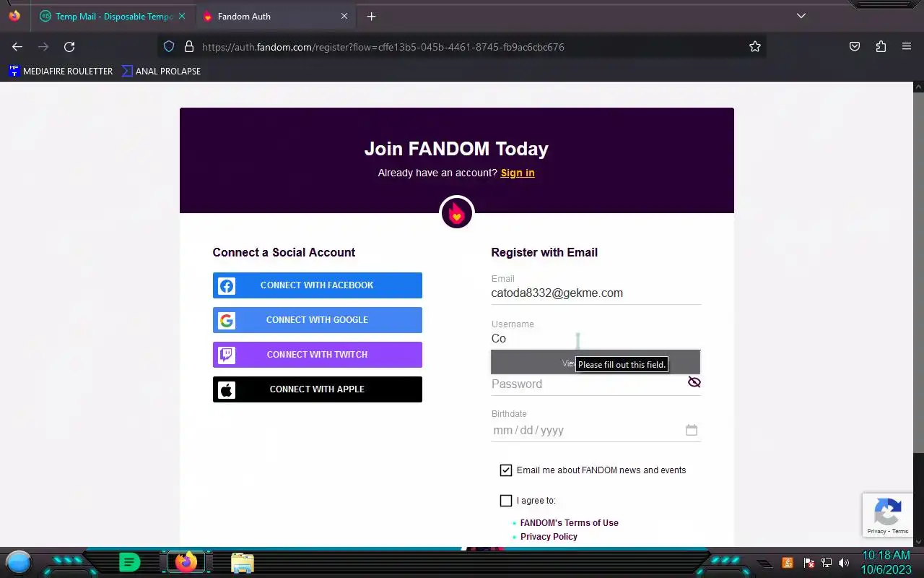
Task: Click the Connect a Social Account heading
Action: click(x=284, y=252)
